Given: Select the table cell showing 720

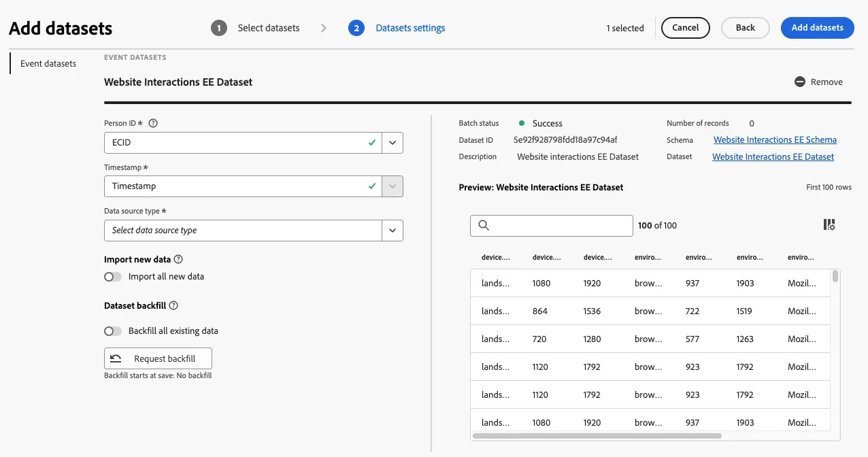Looking at the screenshot, I should [x=541, y=339].
